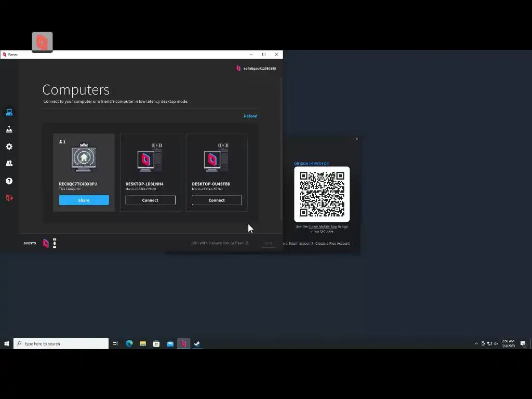Viewport: 532px width, 399px height.
Task: Close the Parsec window
Action: coord(276,54)
